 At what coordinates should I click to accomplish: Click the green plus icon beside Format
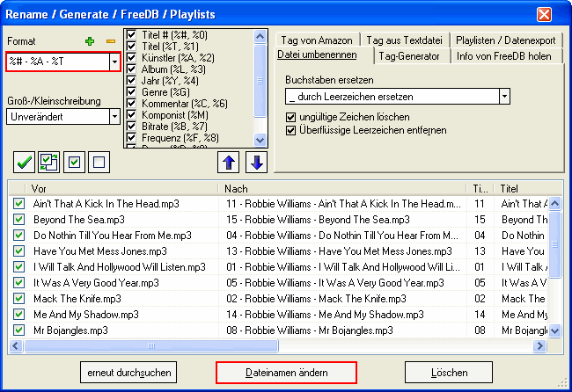[x=90, y=41]
